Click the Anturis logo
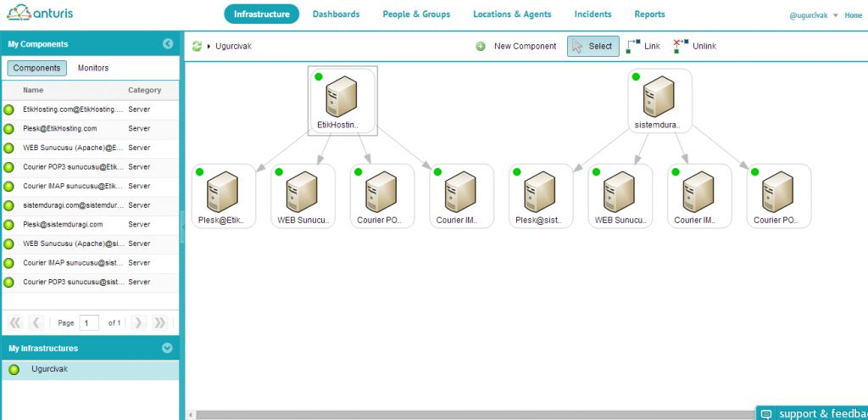Screen dimensions: 868x420 40,13
